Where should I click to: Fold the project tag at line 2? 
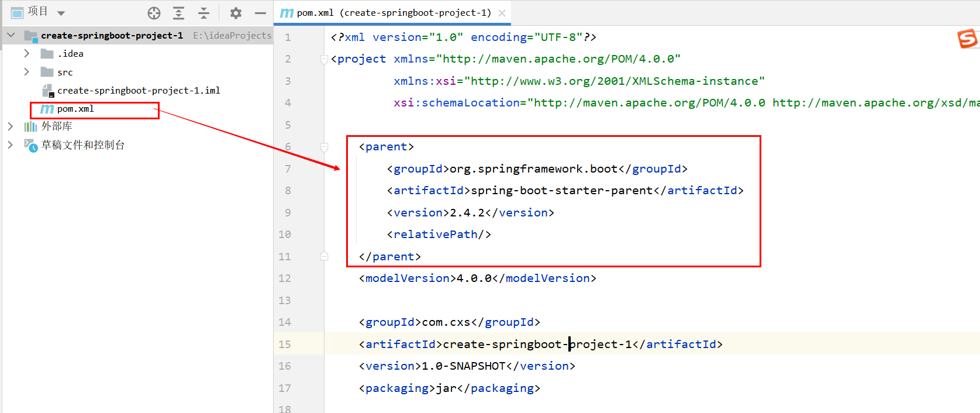pos(325,59)
